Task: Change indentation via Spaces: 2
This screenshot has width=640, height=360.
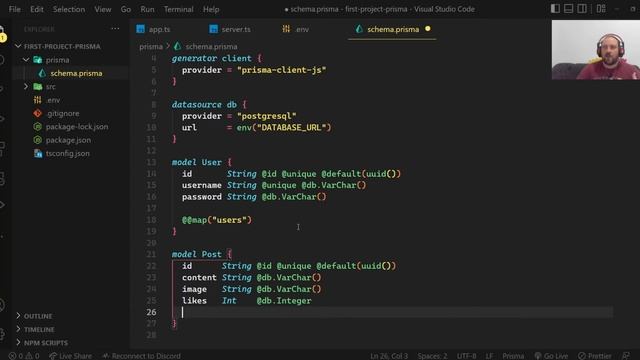Action: [432, 356]
